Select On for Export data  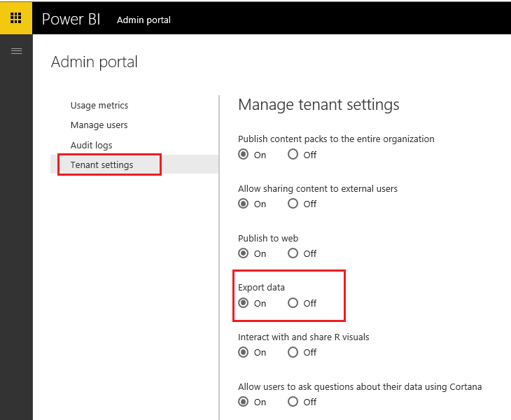[x=243, y=302]
